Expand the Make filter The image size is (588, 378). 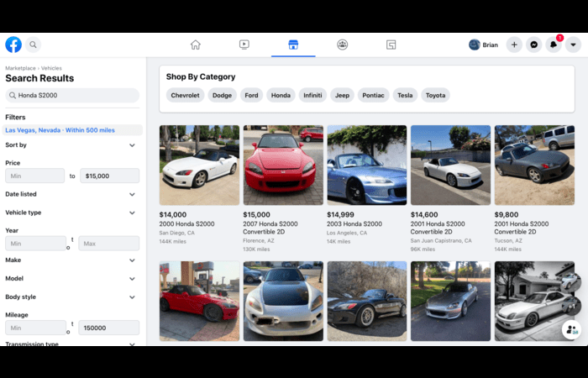pos(70,260)
